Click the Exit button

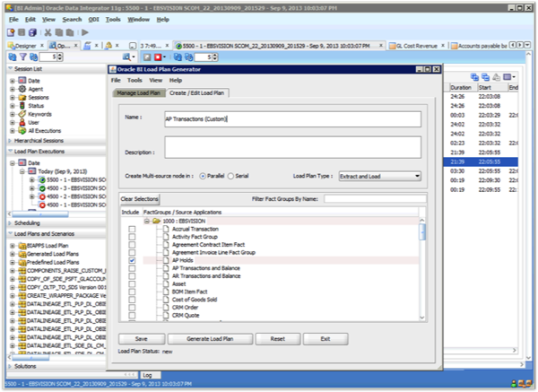pos(325,339)
